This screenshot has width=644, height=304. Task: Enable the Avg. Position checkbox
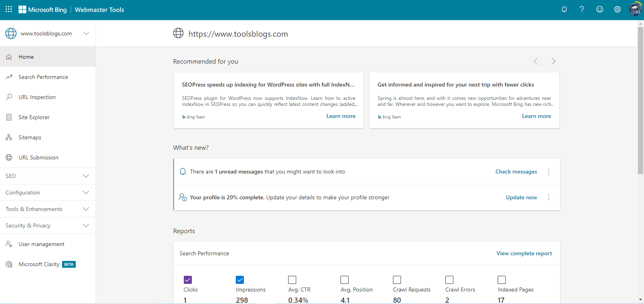coord(345,280)
